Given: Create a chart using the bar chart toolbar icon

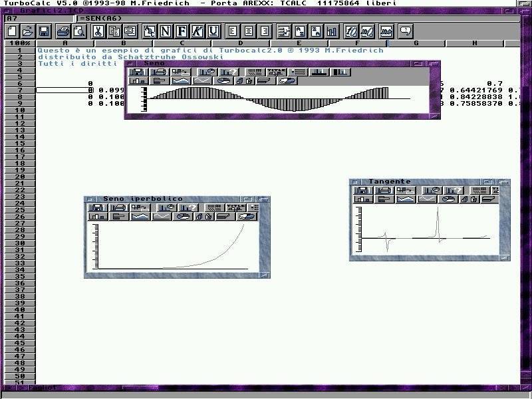Looking at the screenshot, I should 331,31.
